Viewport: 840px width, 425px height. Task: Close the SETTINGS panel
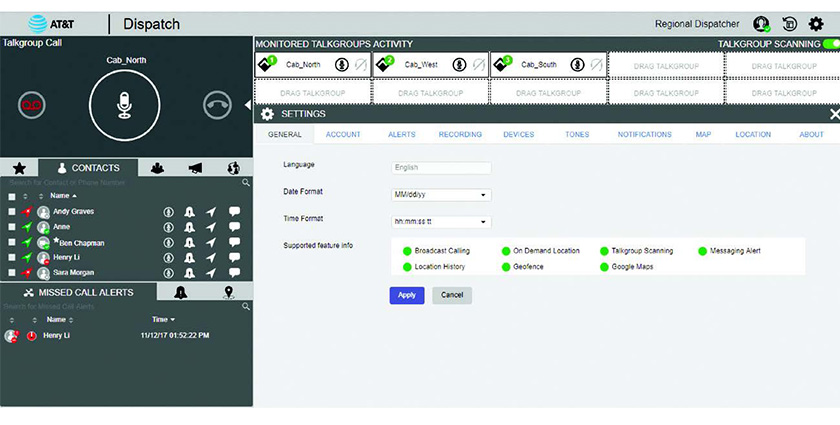pyautogui.click(x=835, y=114)
